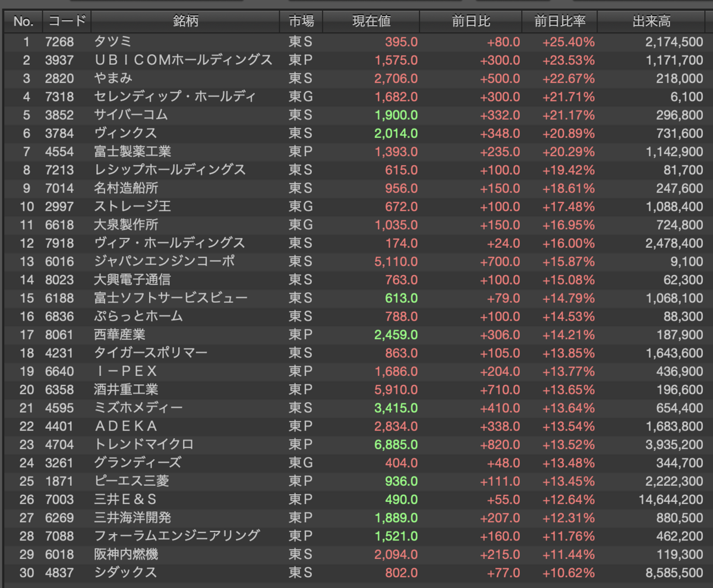Click the 東G market cell for ストレージ王
Screen dimensions: 713x588
pyautogui.click(x=301, y=207)
